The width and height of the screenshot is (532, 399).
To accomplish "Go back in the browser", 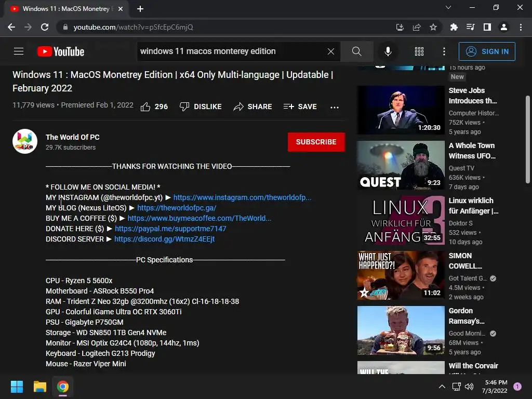I will point(11,27).
